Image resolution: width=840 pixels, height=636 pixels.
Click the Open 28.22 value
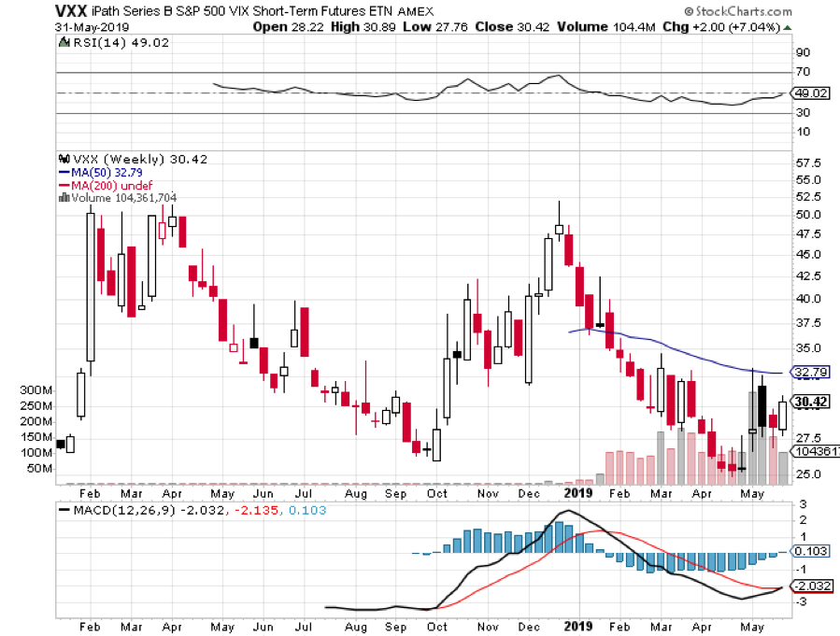[x=288, y=27]
